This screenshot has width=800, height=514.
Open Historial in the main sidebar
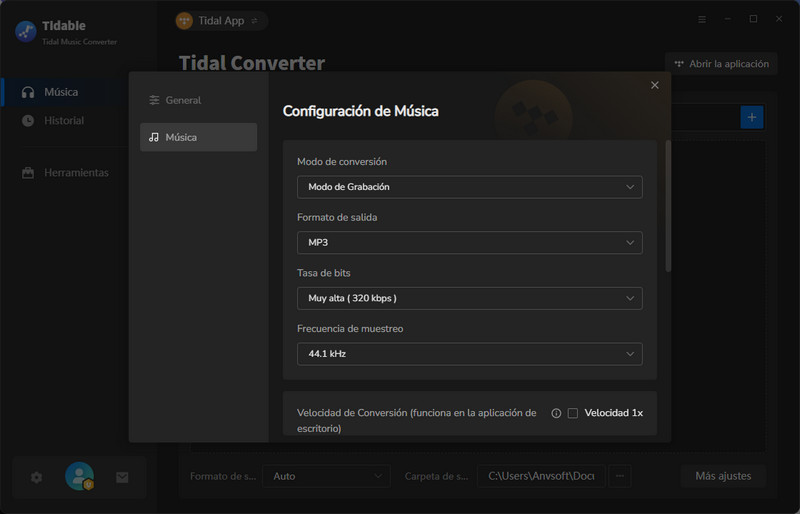(x=64, y=120)
